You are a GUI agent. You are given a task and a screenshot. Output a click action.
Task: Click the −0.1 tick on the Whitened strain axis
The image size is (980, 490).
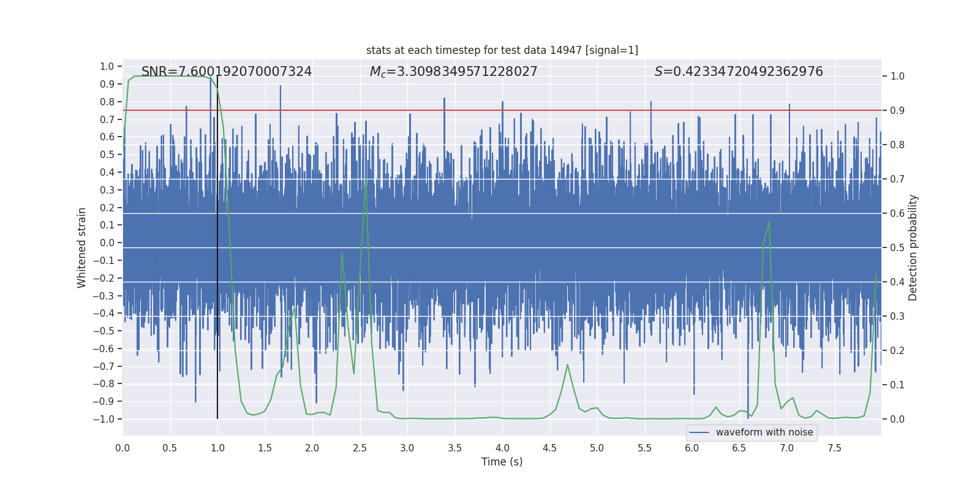tap(104, 260)
